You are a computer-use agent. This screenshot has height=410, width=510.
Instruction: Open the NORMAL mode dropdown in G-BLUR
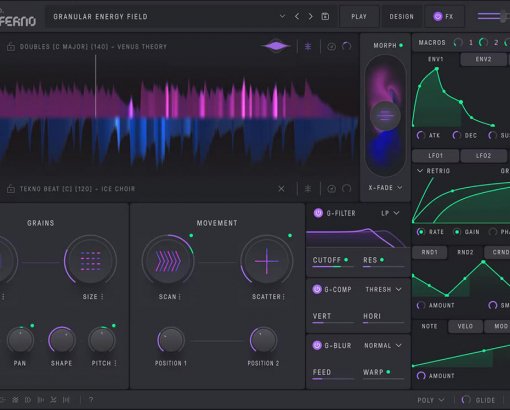coord(383,346)
